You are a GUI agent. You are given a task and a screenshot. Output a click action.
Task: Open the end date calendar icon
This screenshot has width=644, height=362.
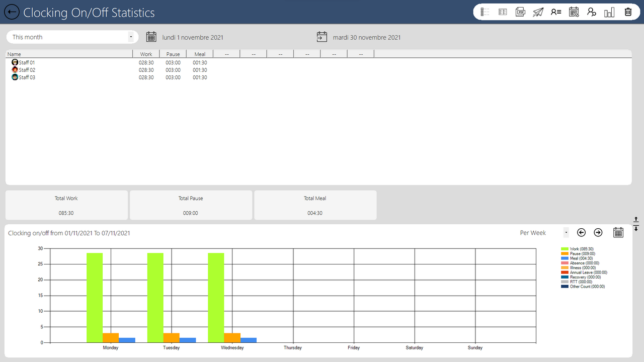pyautogui.click(x=321, y=36)
